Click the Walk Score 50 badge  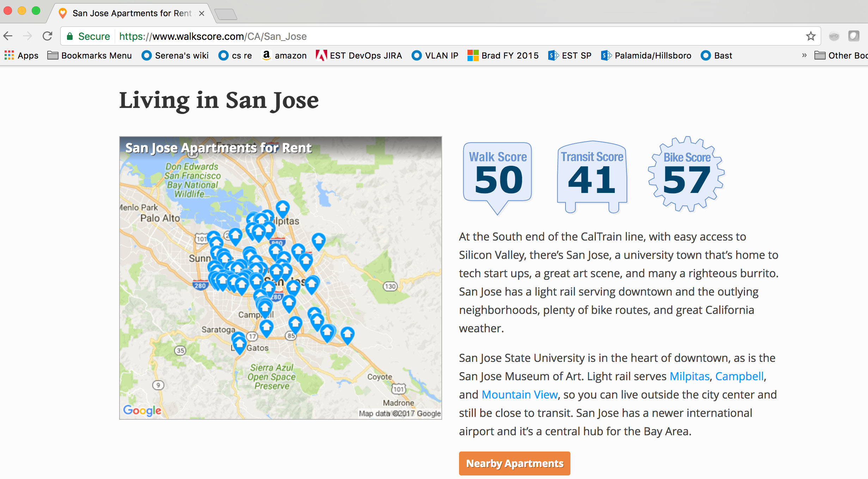[497, 178]
